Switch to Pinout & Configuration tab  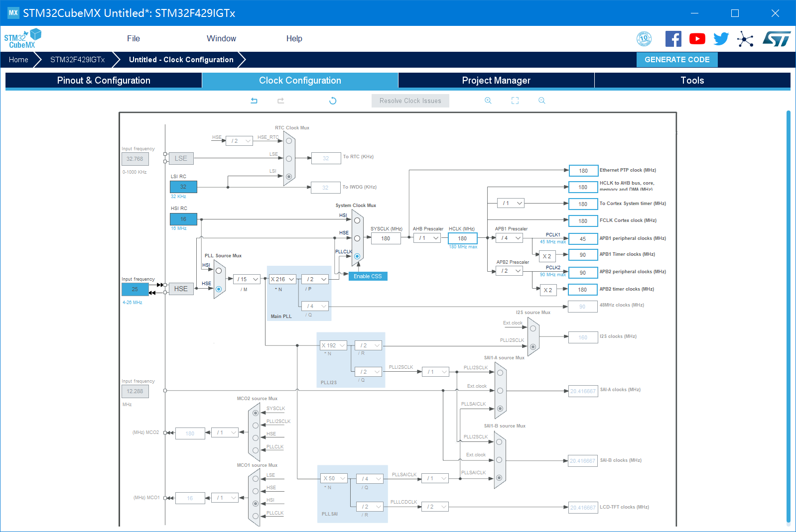tap(104, 80)
